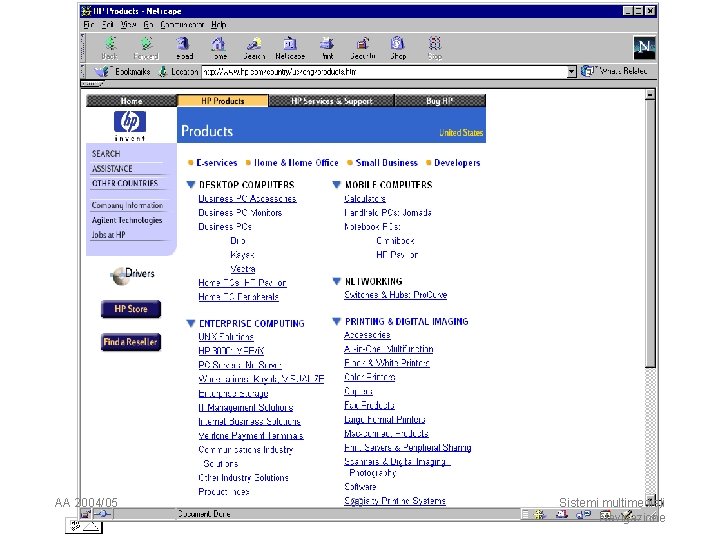Open the location URL dropdown arrow

pos(571,72)
